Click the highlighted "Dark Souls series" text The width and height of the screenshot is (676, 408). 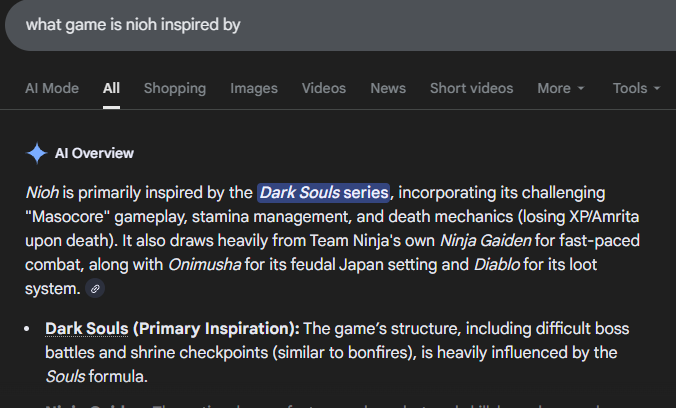click(323, 192)
